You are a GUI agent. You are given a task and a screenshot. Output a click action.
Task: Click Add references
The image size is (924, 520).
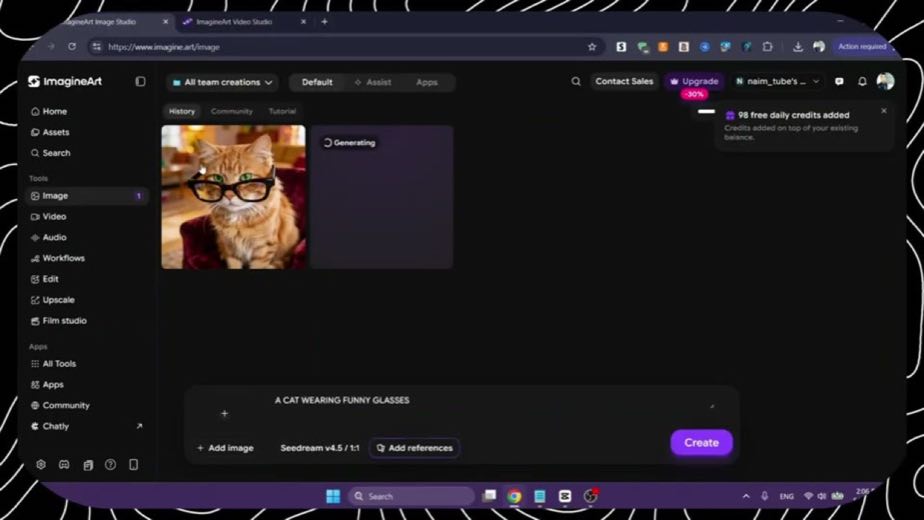pyautogui.click(x=414, y=448)
